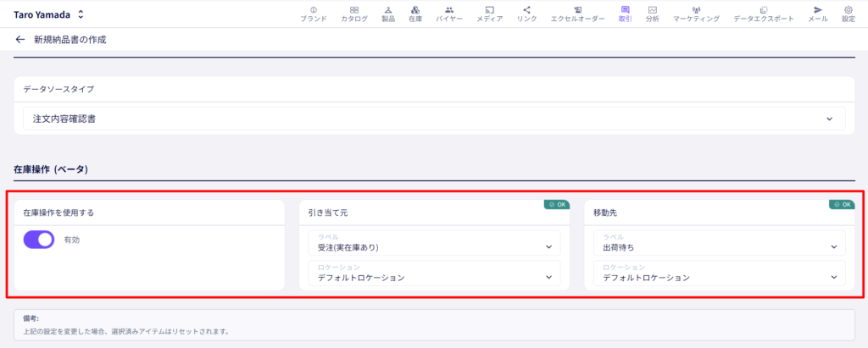Click the OK badge on 引き当て元
The width and height of the screenshot is (868, 348).
point(557,205)
